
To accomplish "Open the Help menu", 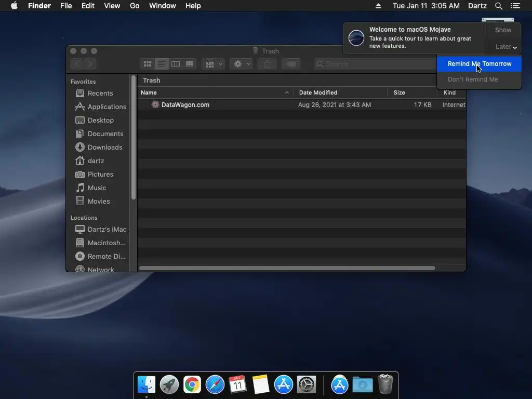I will [x=193, y=6].
